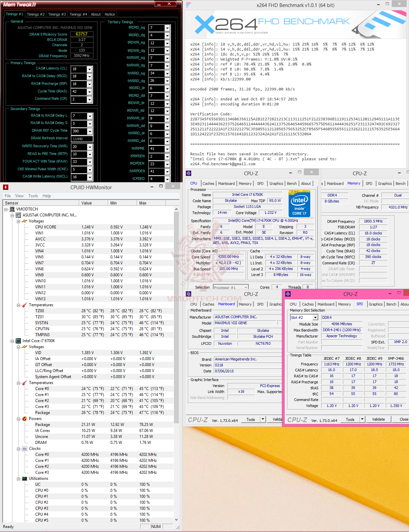Screen dimensions: 409x532
Task: Click the VMODTECH computer icon in sensor tree
Action: [x=12, y=209]
